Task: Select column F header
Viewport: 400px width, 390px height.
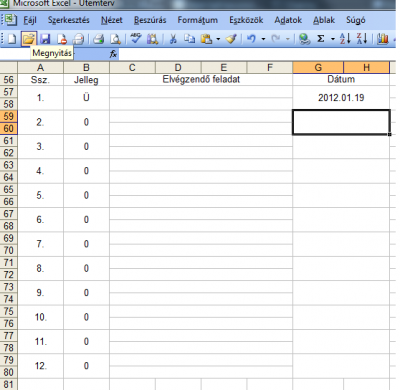Action: (270, 68)
